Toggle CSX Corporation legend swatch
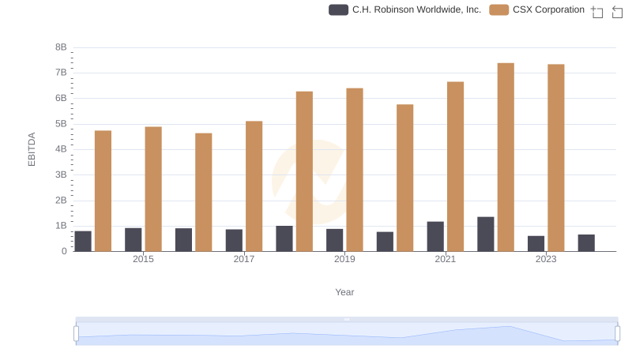Screen dimensions: 632x364 (x=498, y=9)
